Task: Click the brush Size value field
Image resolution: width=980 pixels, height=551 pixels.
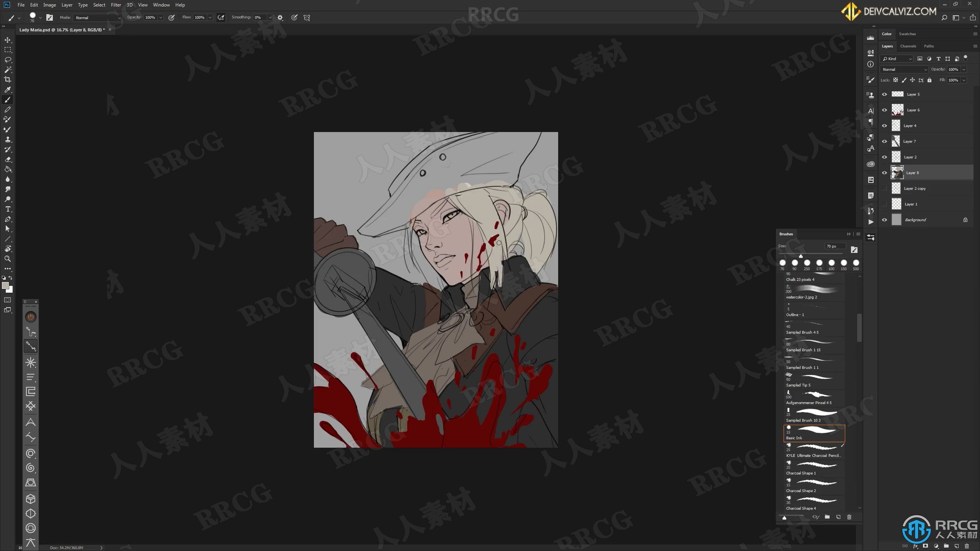Action: [835, 246]
